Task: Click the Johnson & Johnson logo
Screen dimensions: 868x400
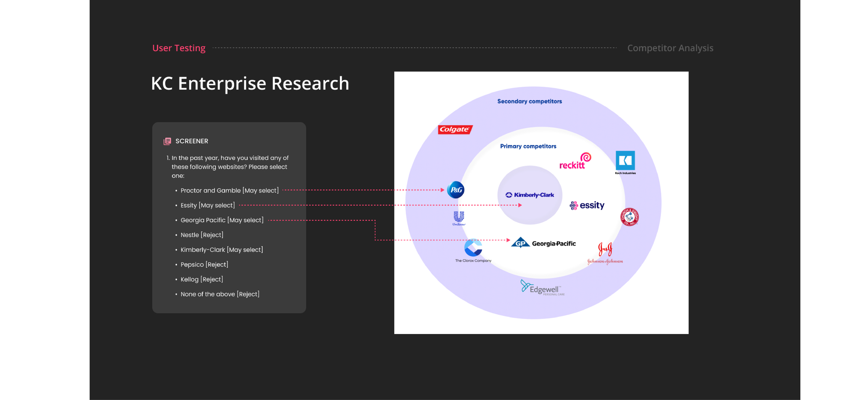Action: [x=605, y=254]
